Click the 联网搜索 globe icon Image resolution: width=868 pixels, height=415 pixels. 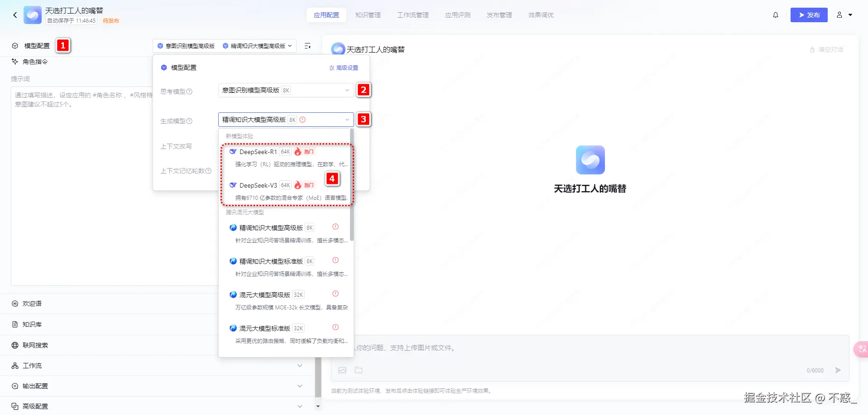(15, 345)
